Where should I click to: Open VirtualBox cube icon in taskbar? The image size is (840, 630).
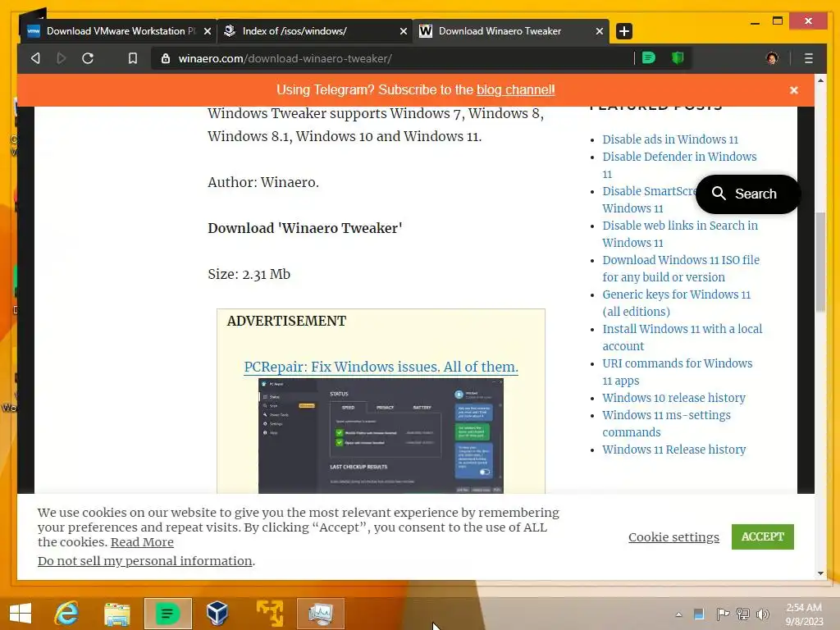tap(217, 614)
